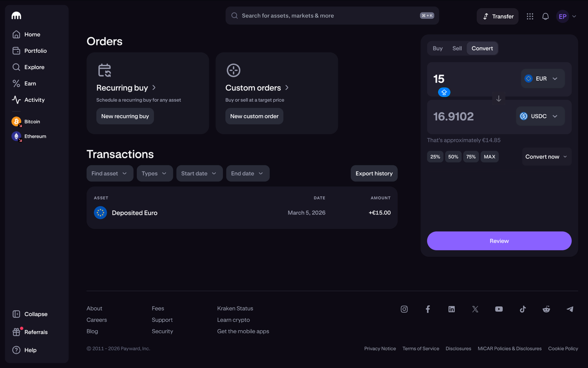Image resolution: width=588 pixels, height=368 pixels.
Task: Open Kraken's Facebook page
Action: coord(428,309)
